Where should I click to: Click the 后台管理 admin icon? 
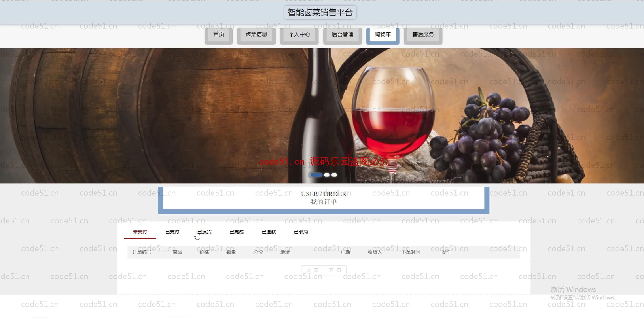(343, 34)
